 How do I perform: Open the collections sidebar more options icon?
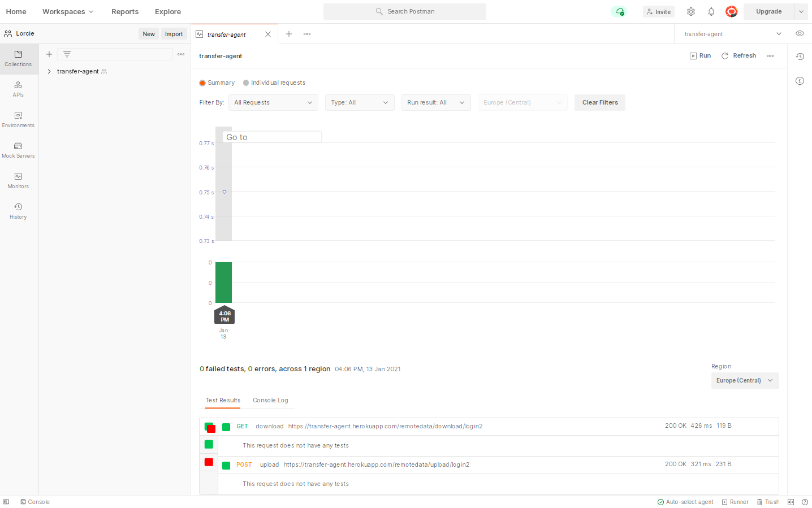tap(181, 54)
